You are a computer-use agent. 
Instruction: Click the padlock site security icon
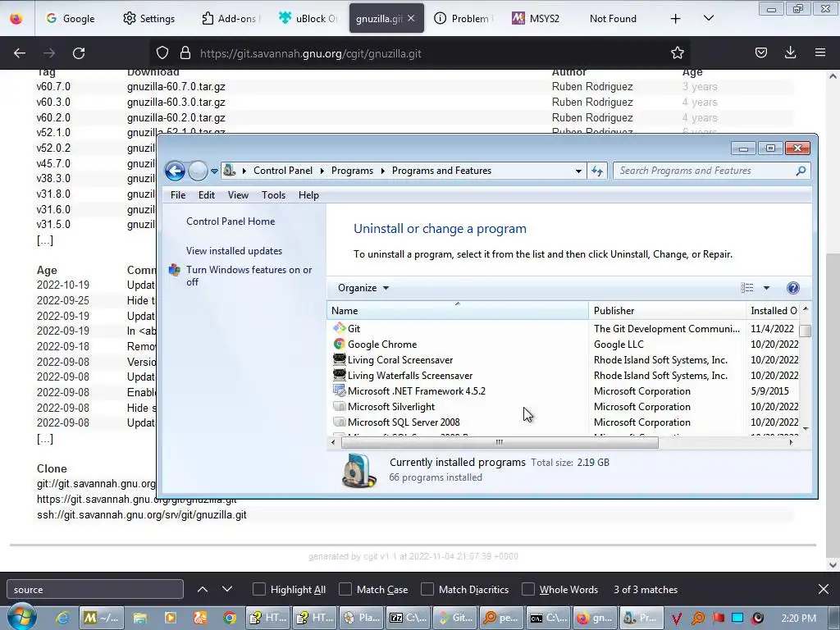click(185, 52)
